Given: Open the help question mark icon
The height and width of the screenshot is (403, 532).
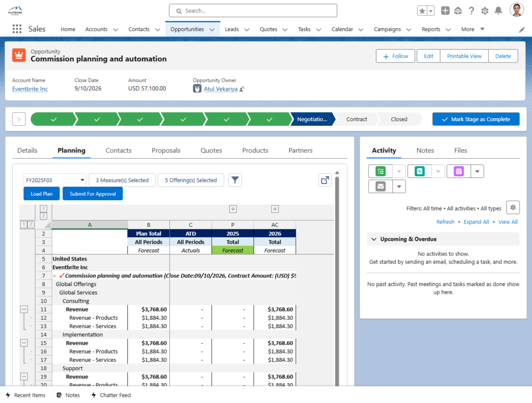Looking at the screenshot, I should [x=471, y=11].
